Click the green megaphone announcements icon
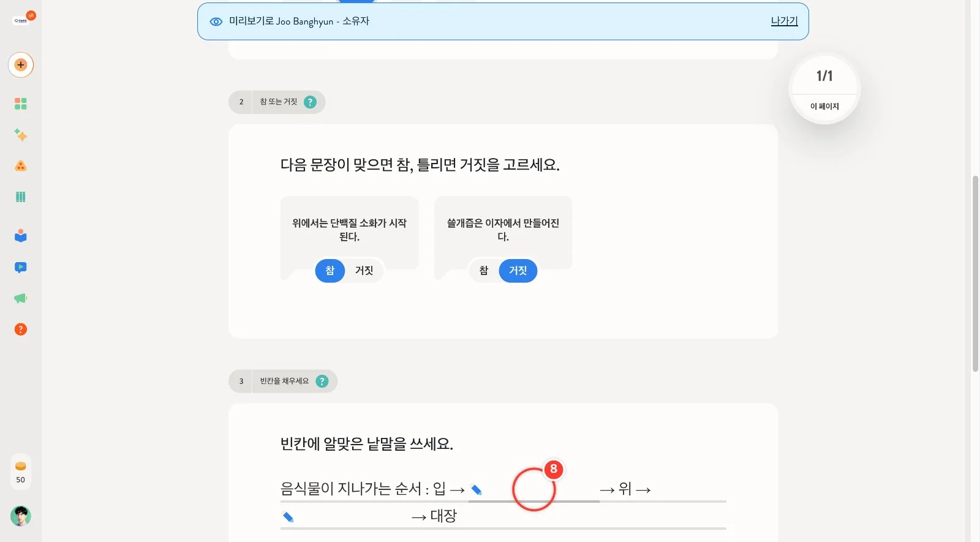This screenshot has height=542, width=980. [x=21, y=298]
